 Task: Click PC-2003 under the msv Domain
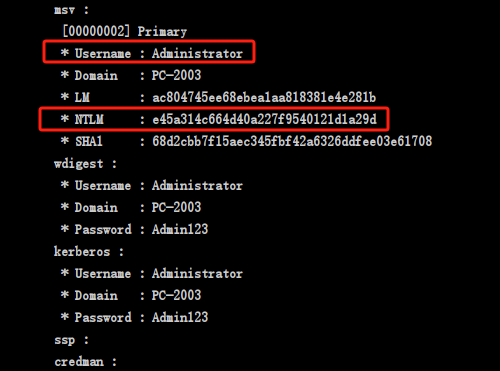[176, 75]
